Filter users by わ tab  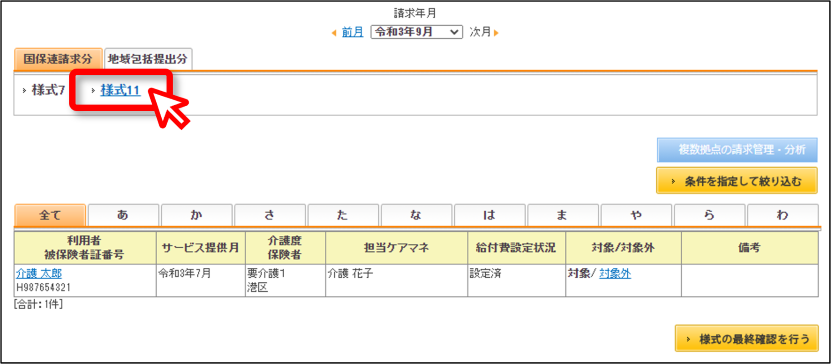(x=783, y=215)
